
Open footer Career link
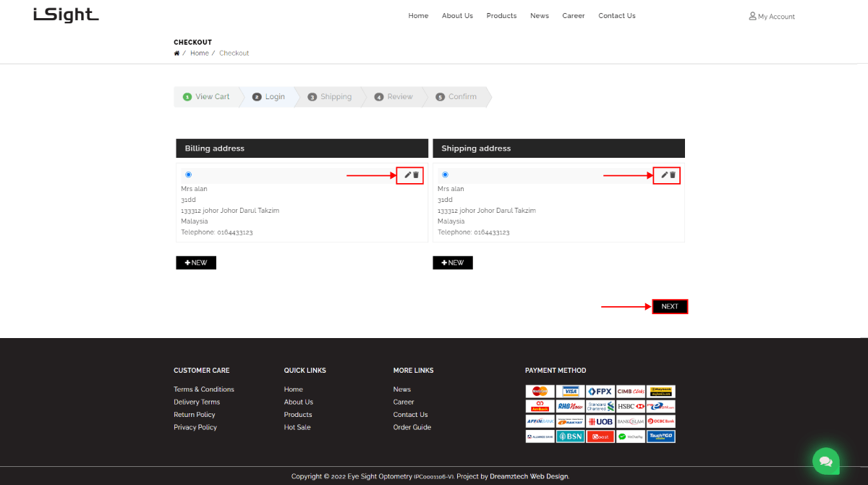(x=404, y=402)
